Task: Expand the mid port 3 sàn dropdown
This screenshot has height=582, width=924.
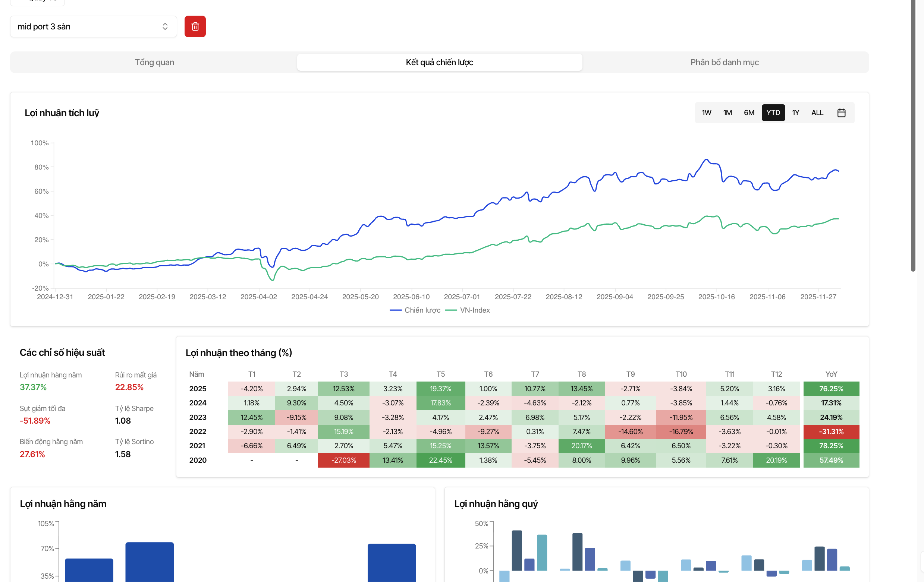Action: (93, 26)
